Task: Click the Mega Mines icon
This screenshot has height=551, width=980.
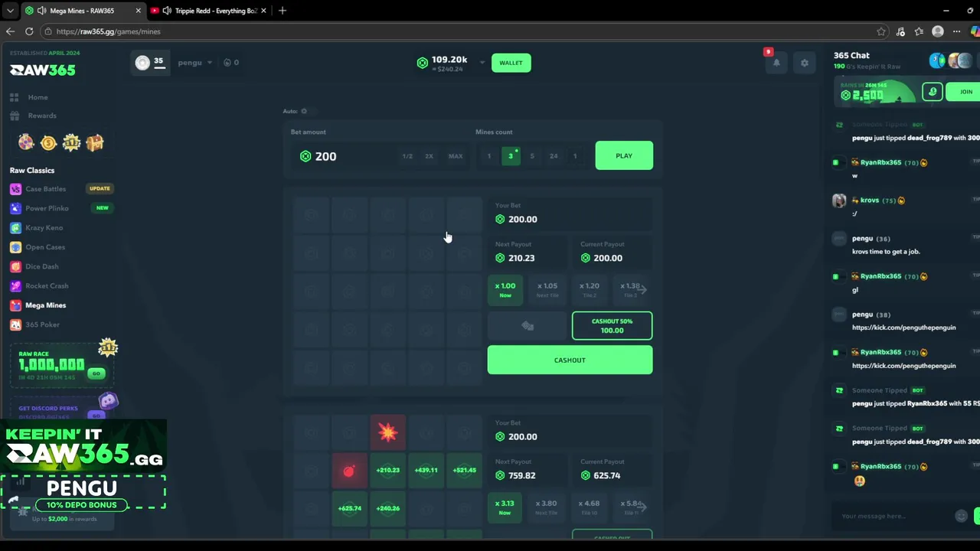Action: tap(15, 305)
